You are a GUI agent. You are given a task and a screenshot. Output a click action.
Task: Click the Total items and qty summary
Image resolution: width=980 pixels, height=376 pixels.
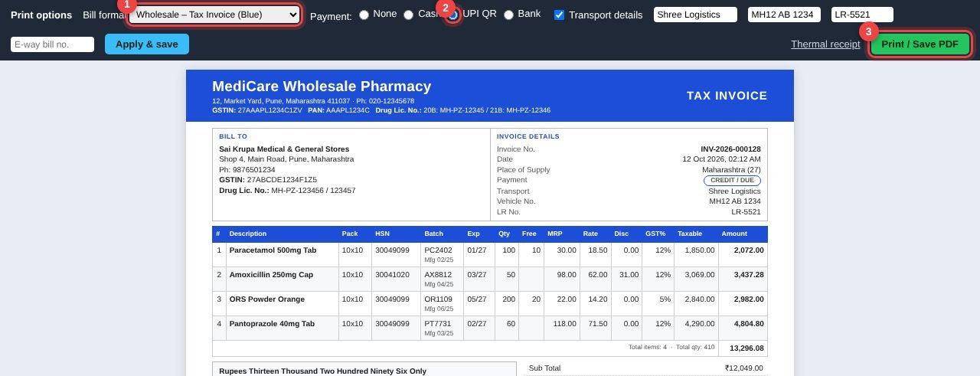pos(671,347)
